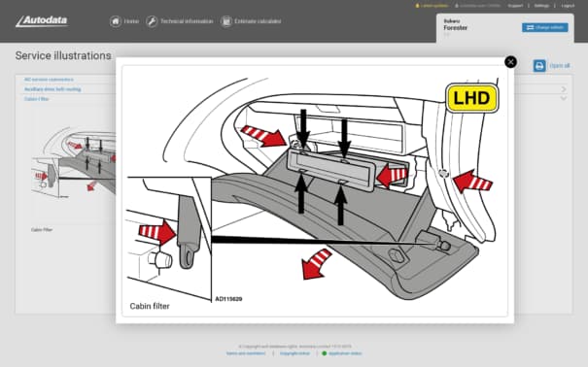Image resolution: width=588 pixels, height=367 pixels.
Task: Click the 'Cabin filter' caption in popup
Action: pyautogui.click(x=150, y=306)
